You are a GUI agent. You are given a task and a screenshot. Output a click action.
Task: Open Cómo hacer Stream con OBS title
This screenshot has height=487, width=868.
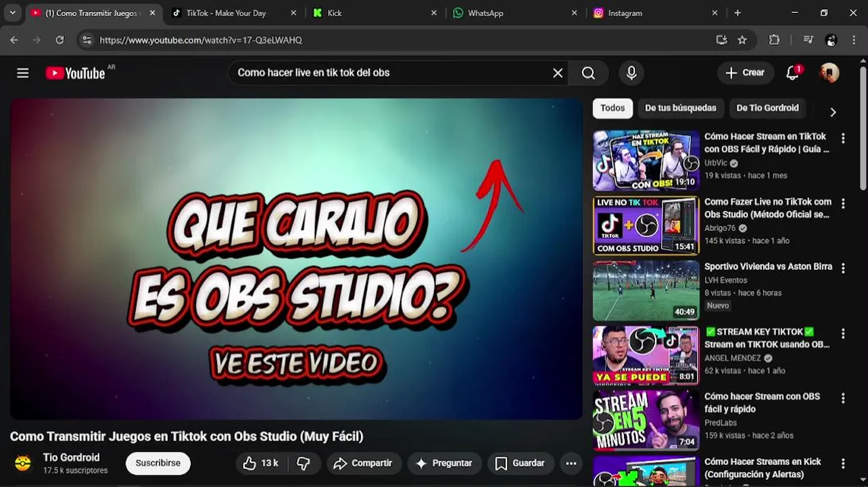pos(762,402)
